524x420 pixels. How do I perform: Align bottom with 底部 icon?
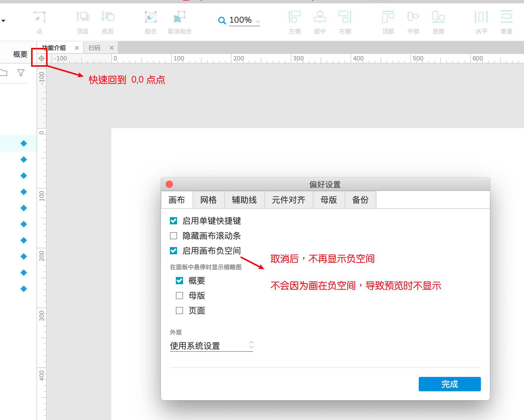(438, 17)
